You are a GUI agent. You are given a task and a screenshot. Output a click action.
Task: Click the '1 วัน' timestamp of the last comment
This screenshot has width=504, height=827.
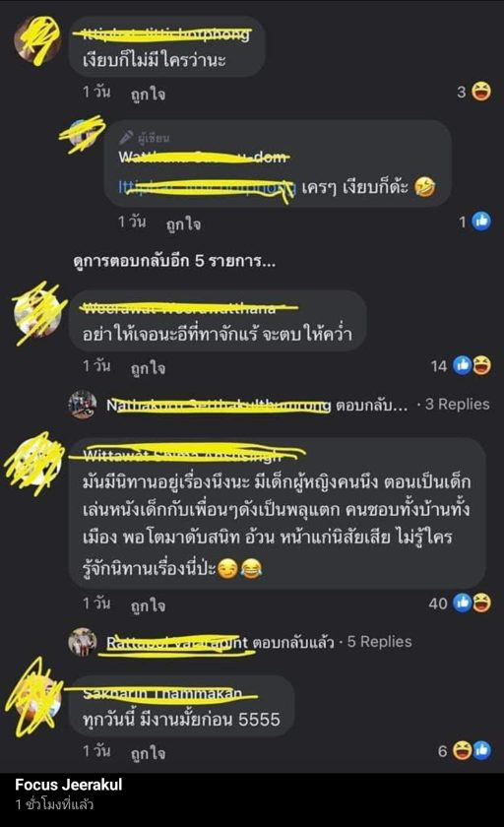(96, 750)
